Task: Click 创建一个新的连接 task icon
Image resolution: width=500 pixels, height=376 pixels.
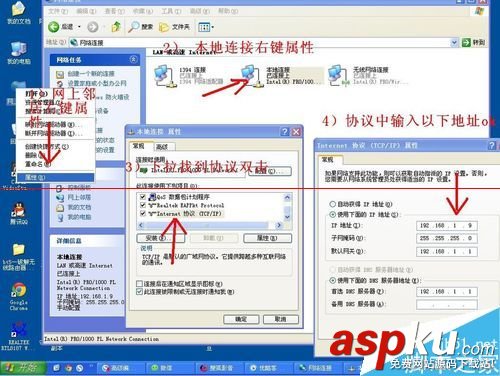Action: click(x=60, y=74)
